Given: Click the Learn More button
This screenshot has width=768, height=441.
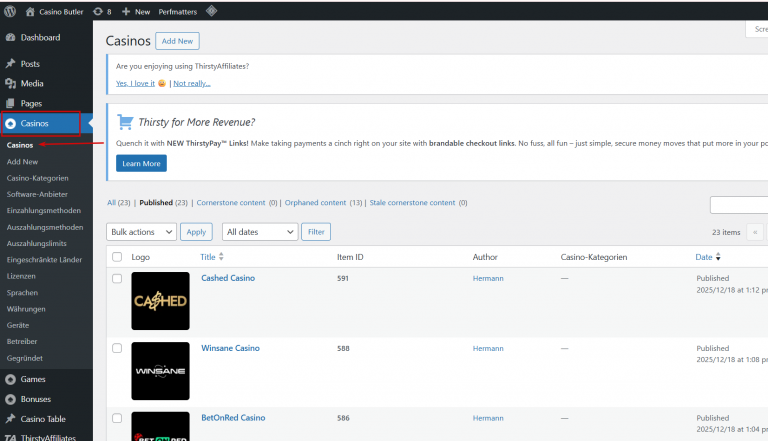Looking at the screenshot, I should click(141, 164).
